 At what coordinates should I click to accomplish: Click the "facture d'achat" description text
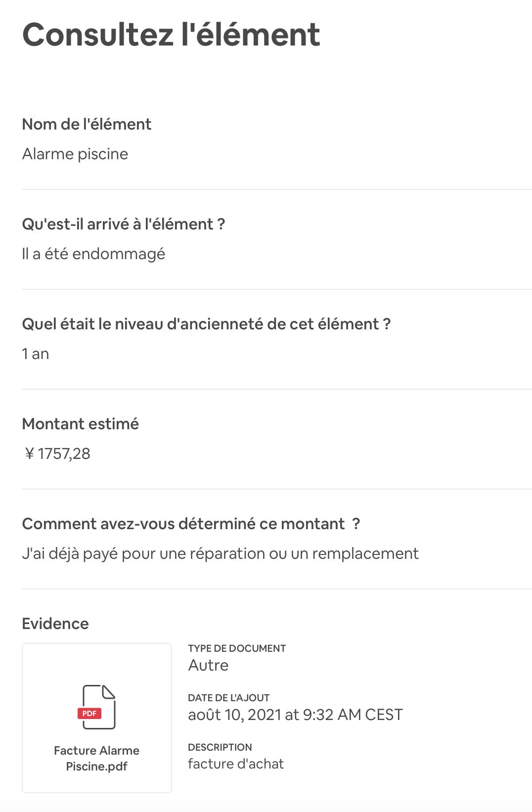point(235,764)
